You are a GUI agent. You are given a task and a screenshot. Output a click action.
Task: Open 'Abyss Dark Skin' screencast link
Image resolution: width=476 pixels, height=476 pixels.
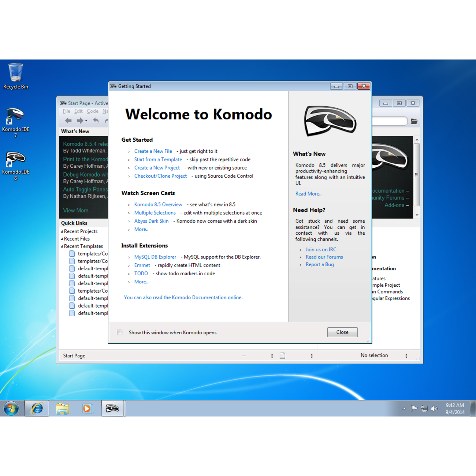[x=151, y=221]
